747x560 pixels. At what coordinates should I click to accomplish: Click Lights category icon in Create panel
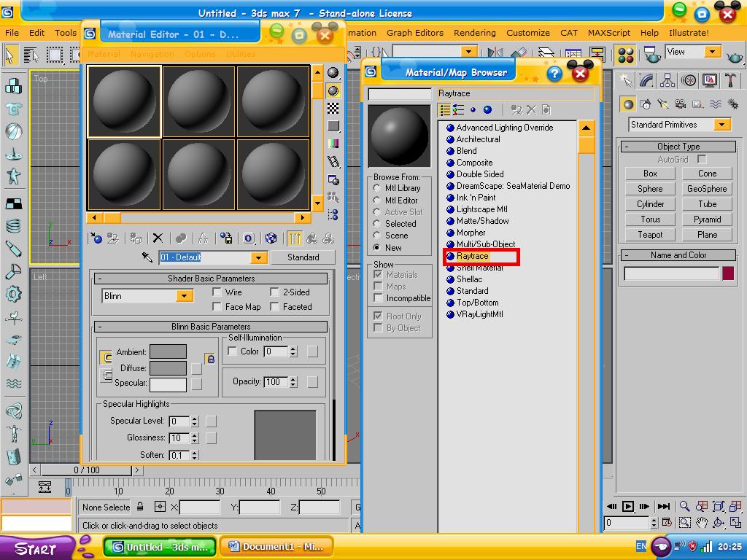point(662,104)
